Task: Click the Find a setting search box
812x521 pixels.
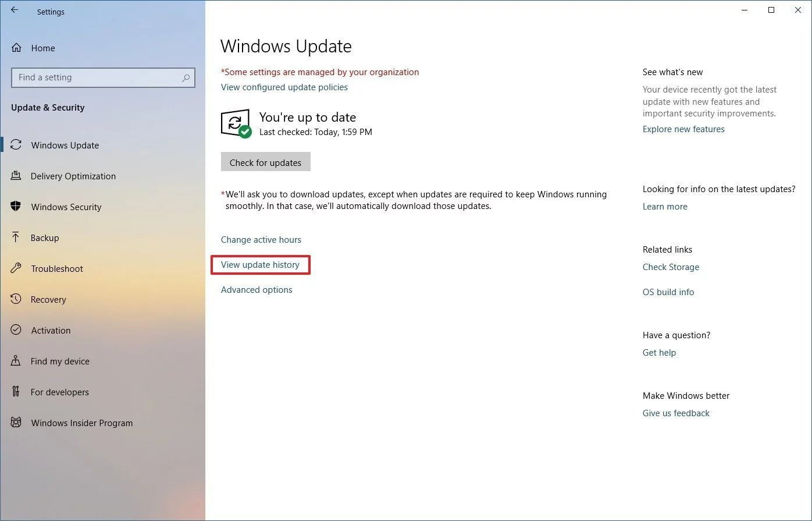Action: (x=103, y=77)
